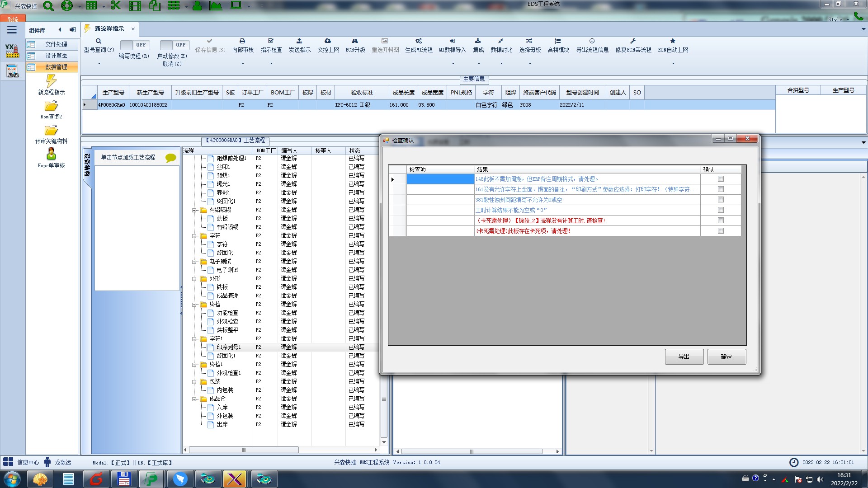Click the 修复ECN丢流程 wrench icon
The image size is (868, 488).
(633, 41)
